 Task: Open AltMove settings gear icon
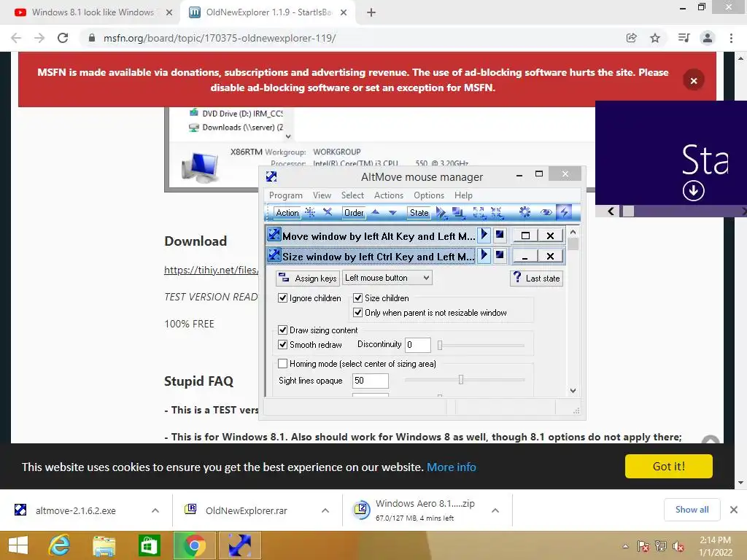coord(525,212)
